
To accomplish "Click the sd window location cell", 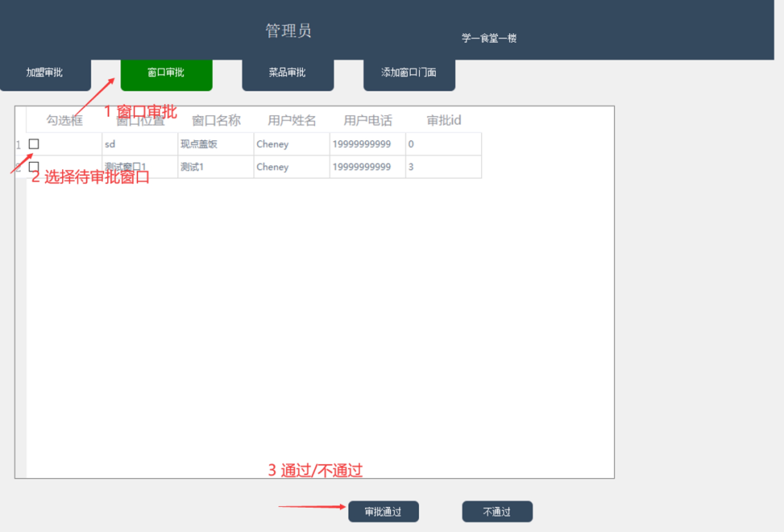I will point(110,144).
